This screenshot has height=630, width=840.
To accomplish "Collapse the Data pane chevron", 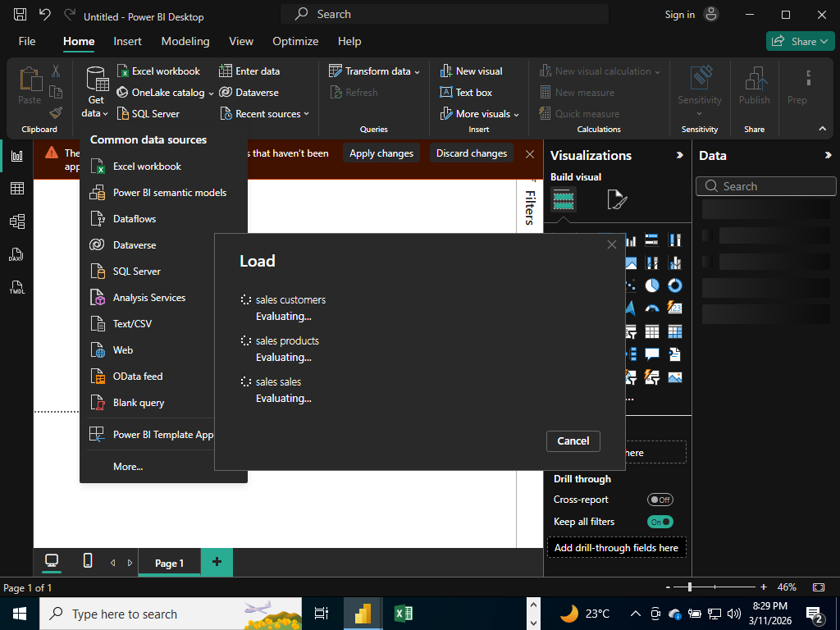I will click(828, 155).
